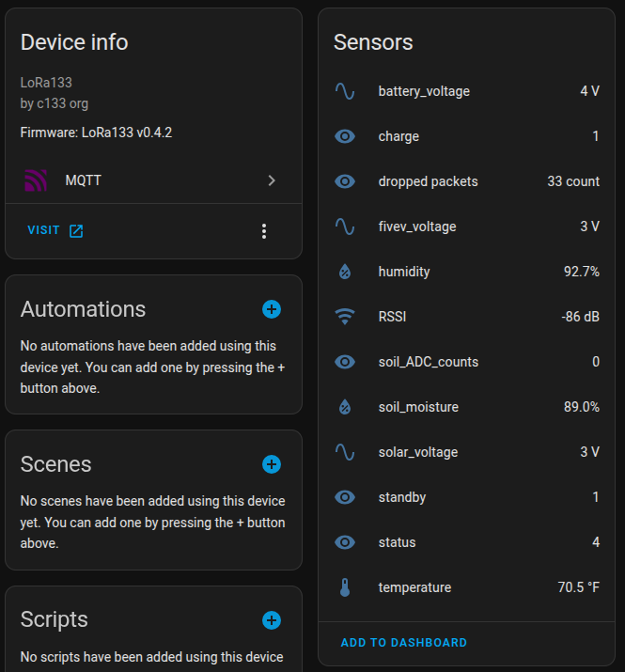Open the three-dot device options menu
625x672 pixels.
tap(264, 231)
